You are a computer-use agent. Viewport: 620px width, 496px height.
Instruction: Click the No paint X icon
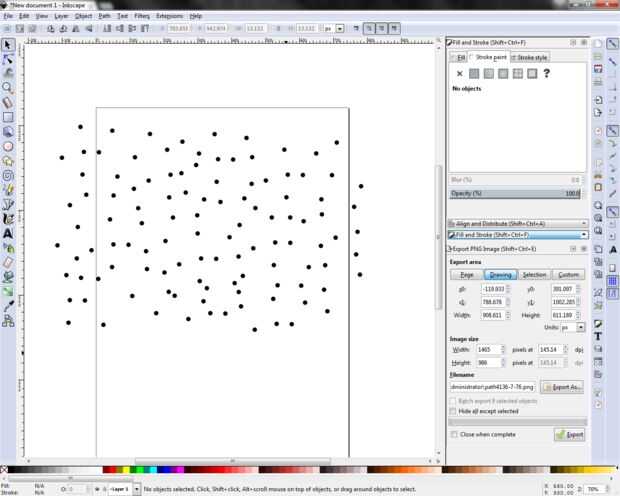pyautogui.click(x=459, y=74)
